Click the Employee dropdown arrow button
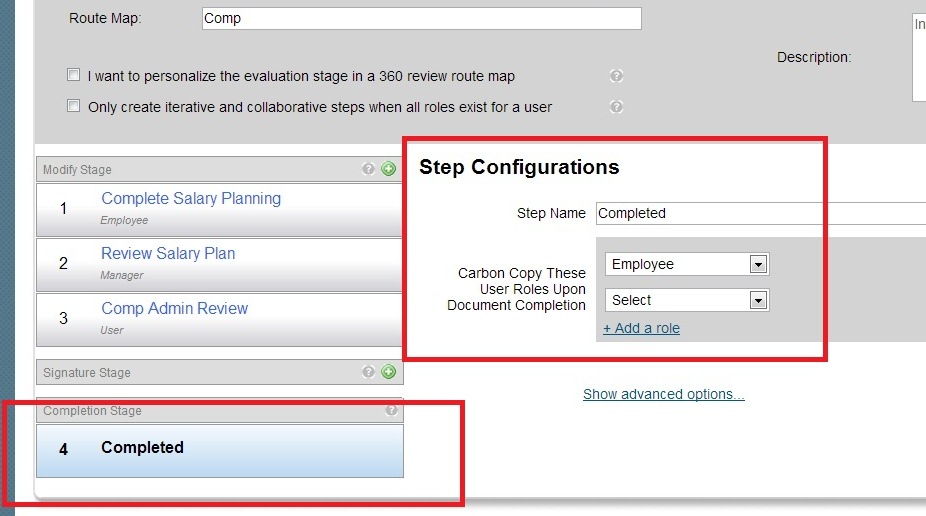 pos(758,264)
